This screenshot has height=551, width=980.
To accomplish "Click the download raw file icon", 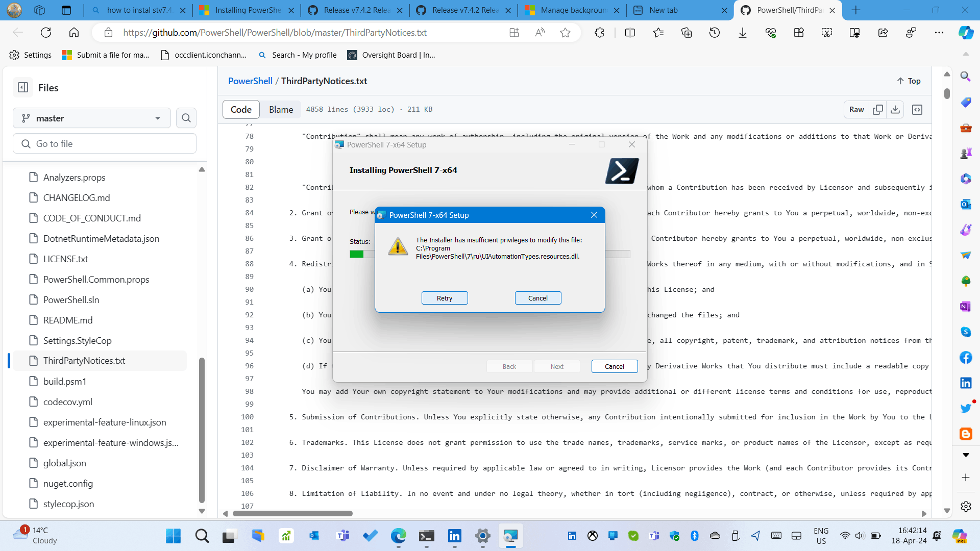I will (x=895, y=110).
